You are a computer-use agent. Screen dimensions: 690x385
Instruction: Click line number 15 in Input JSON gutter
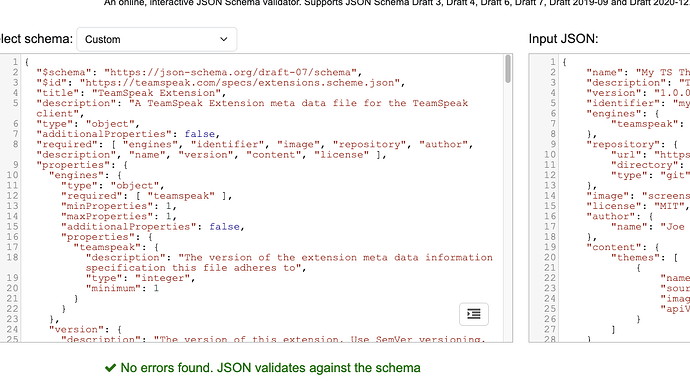550,206
